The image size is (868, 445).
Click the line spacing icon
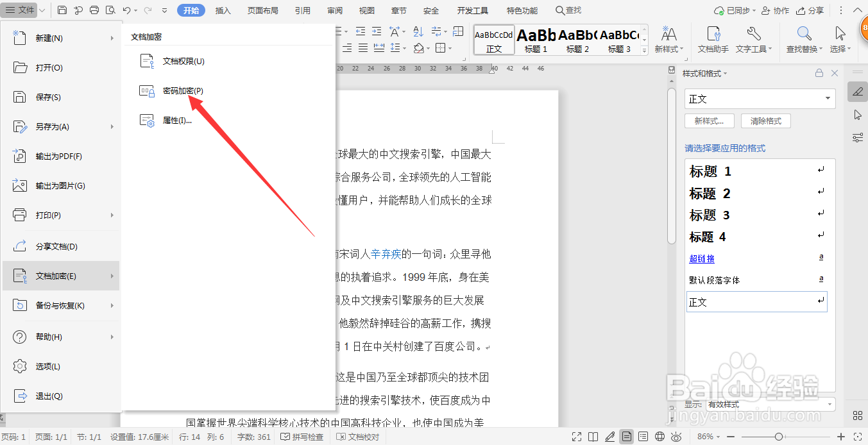tap(396, 48)
